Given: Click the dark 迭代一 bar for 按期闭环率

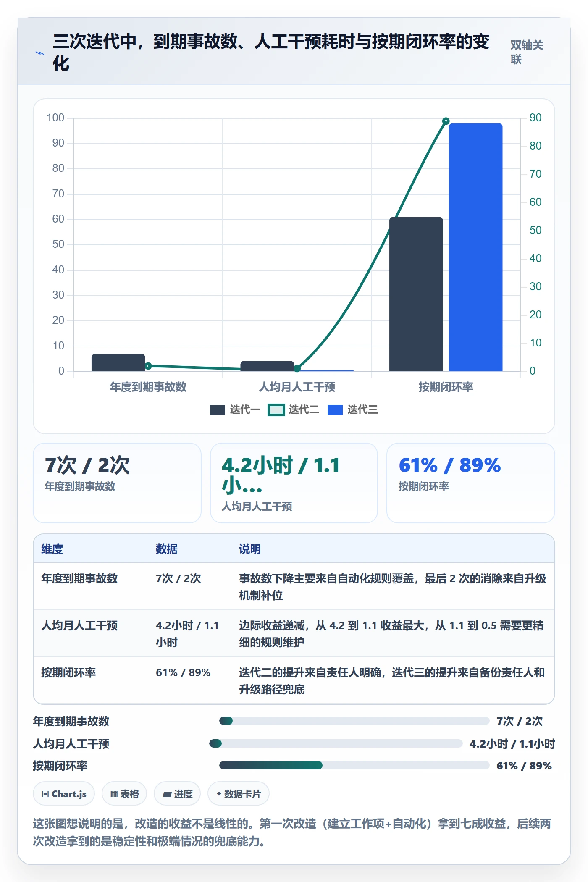Looking at the screenshot, I should tap(416, 294).
